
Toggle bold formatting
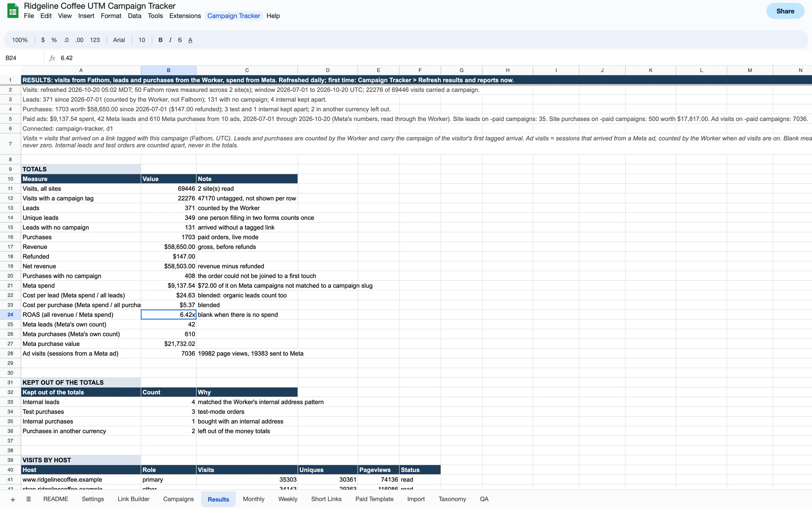[161, 40]
